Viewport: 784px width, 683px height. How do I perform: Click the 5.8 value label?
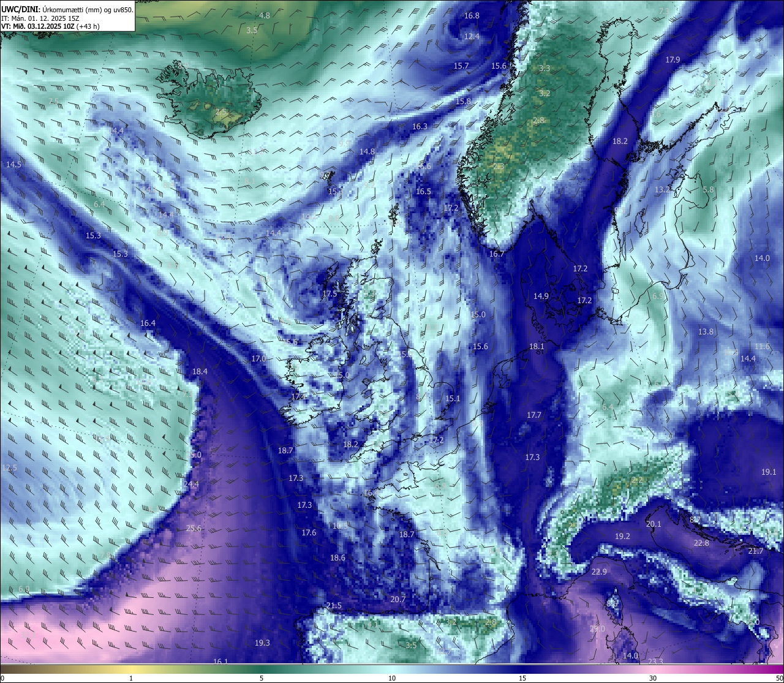[x=708, y=190]
